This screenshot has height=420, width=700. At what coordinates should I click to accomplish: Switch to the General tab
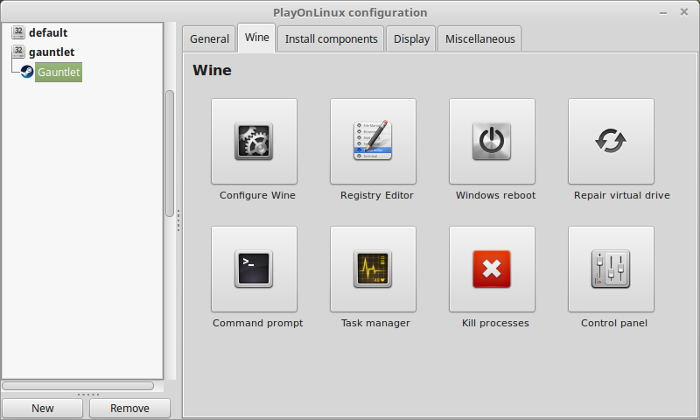[209, 39]
